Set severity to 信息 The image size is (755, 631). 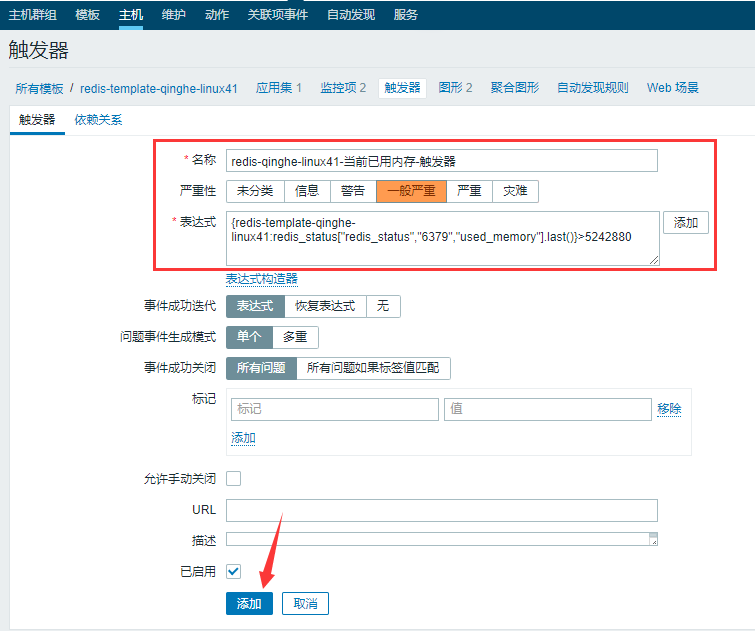pyautogui.click(x=307, y=191)
